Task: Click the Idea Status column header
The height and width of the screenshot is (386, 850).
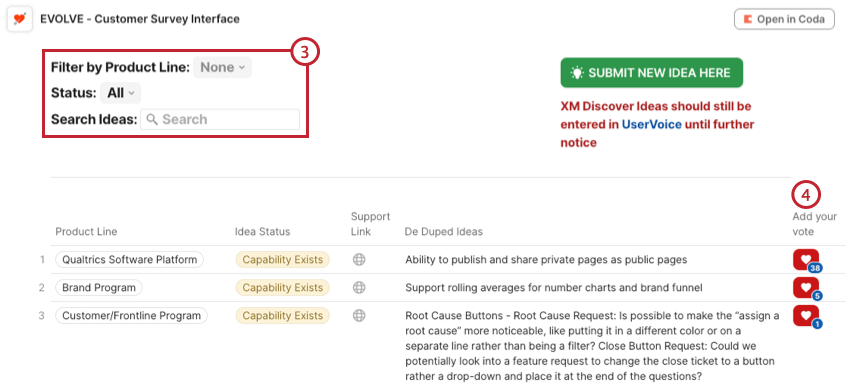Action: point(262,231)
